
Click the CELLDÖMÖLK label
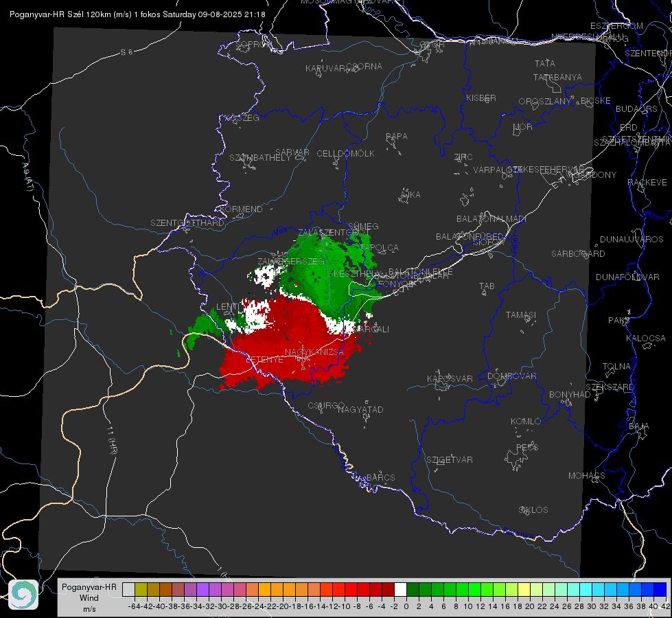pos(345,154)
